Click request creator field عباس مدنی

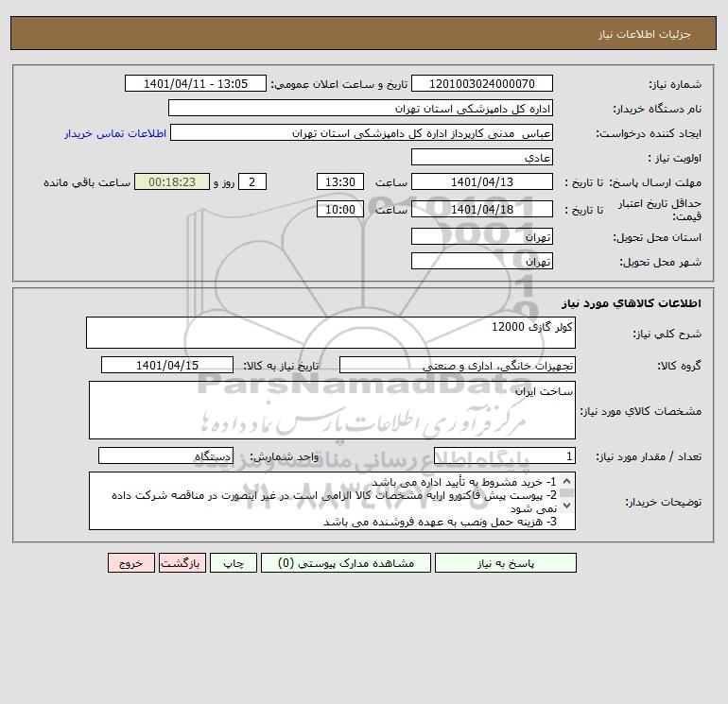[361, 132]
